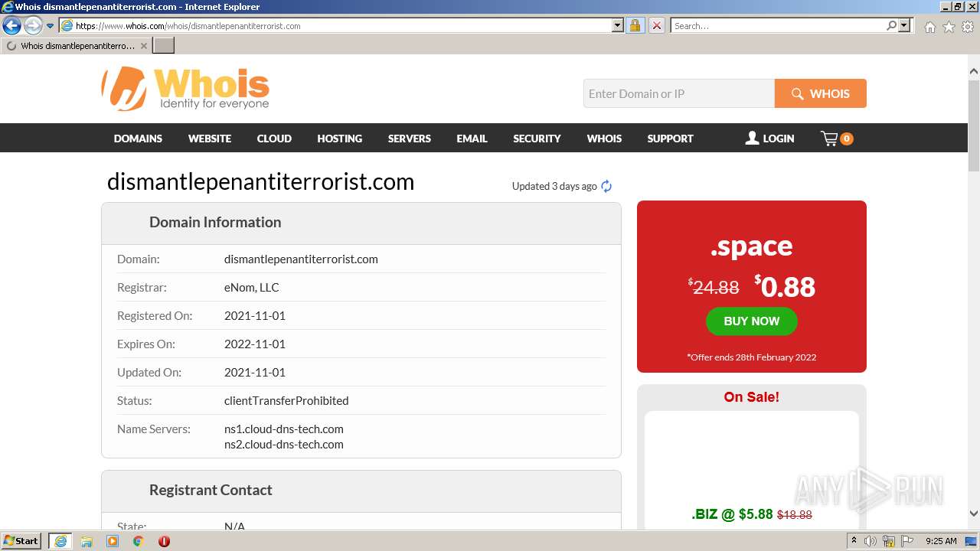Focus the browser Search box
This screenshot has height=551, width=980.
click(777, 25)
